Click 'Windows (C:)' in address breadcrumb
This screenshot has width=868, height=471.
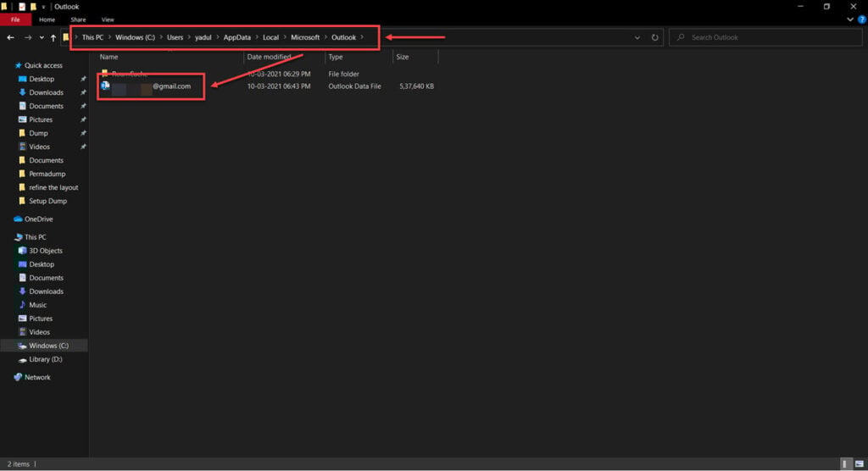pyautogui.click(x=135, y=37)
